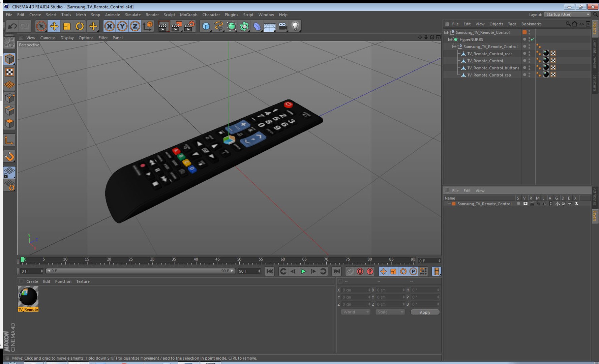
Task: Click Make Editable icon in left toolbar
Action: [x=9, y=43]
